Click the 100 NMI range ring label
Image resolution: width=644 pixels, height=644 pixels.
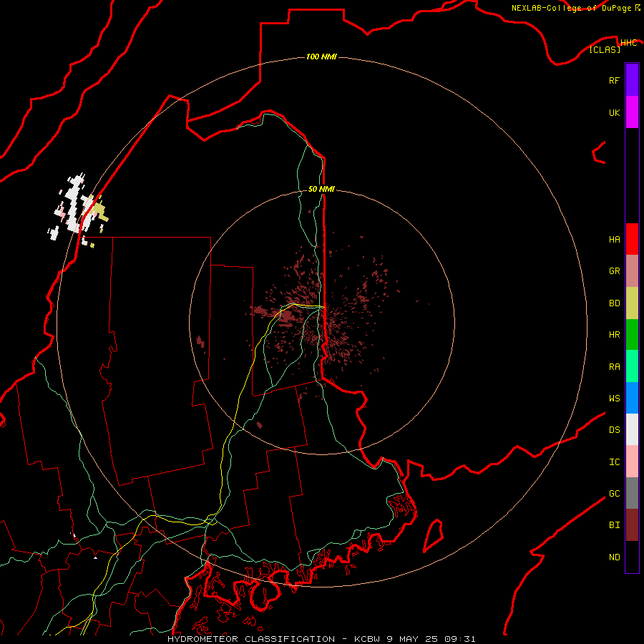[x=321, y=57]
